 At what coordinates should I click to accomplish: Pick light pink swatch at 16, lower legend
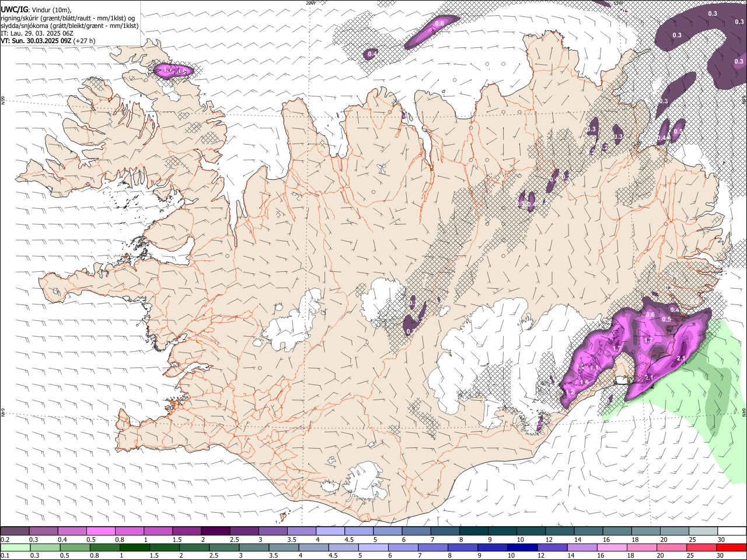(612, 547)
